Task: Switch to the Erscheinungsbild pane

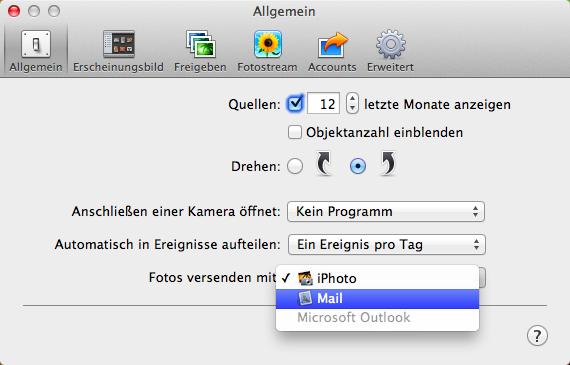Action: [x=118, y=51]
